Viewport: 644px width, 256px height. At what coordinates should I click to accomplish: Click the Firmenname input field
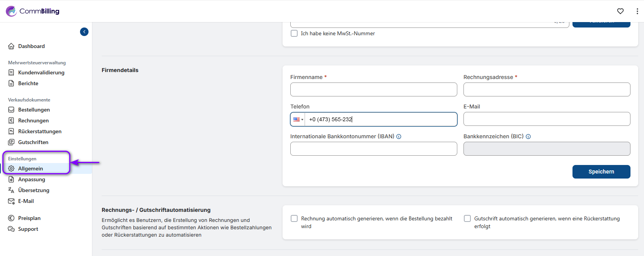[373, 89]
